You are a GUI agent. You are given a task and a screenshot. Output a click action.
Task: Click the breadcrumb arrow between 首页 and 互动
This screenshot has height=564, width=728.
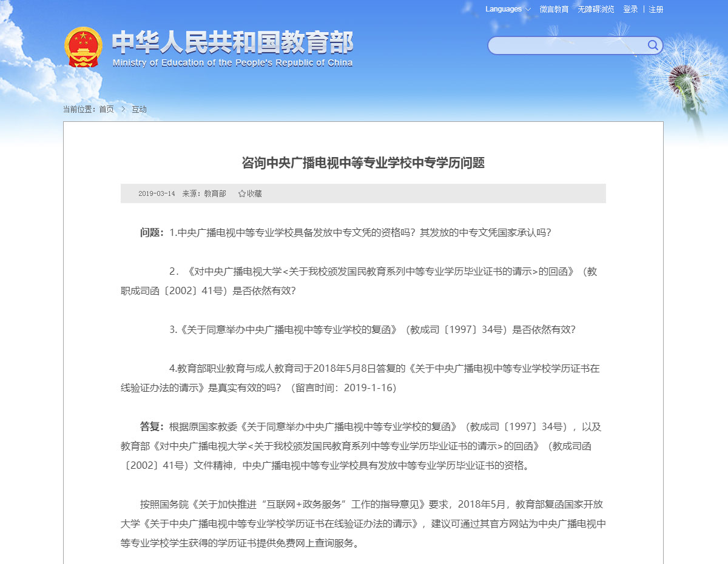tap(123, 109)
